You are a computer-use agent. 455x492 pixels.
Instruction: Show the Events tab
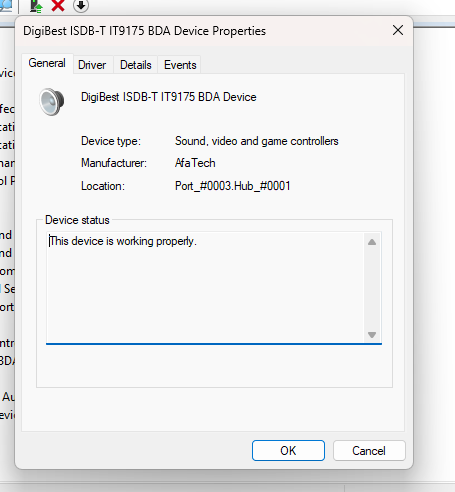click(x=180, y=65)
